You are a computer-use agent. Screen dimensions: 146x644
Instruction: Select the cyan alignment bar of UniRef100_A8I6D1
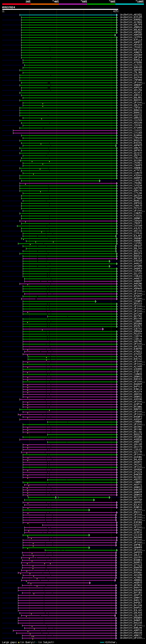pyautogui.click(x=69, y=15)
